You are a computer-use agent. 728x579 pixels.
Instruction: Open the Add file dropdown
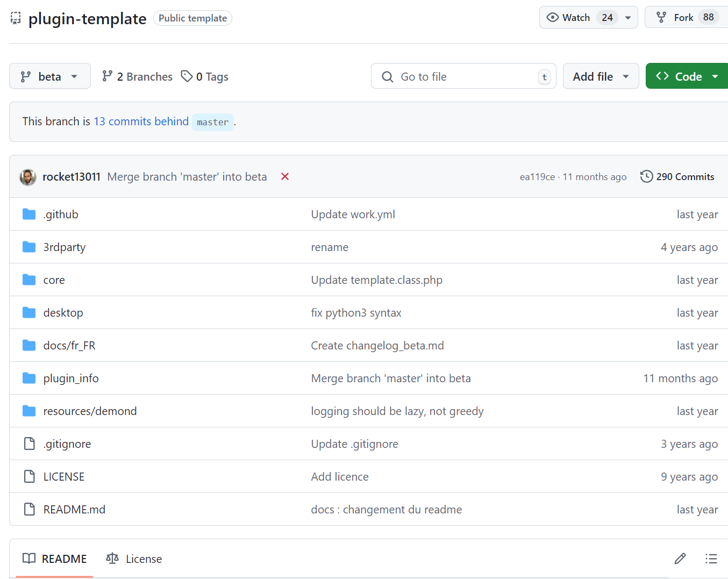tap(601, 76)
